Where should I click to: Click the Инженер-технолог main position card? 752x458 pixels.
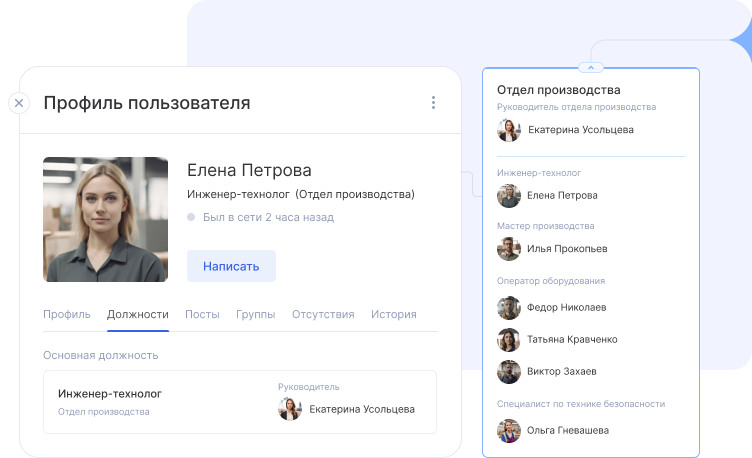coord(150,401)
